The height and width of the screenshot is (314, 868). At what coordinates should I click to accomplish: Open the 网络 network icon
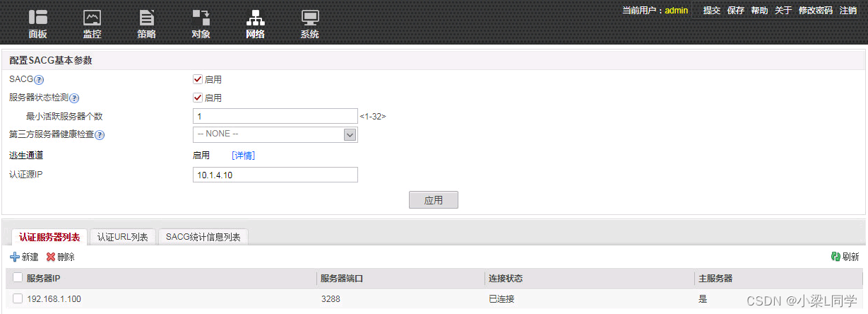coord(255,18)
